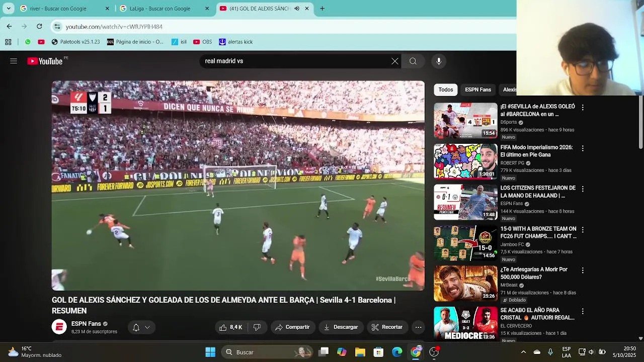Show hidden system tray icons chevron
The height and width of the screenshot is (362, 644).
point(523,352)
